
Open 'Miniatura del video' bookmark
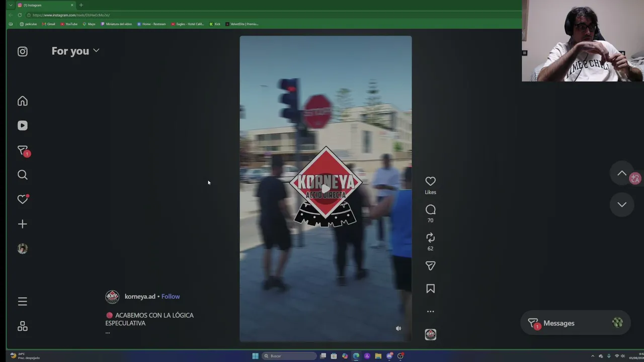point(117,24)
